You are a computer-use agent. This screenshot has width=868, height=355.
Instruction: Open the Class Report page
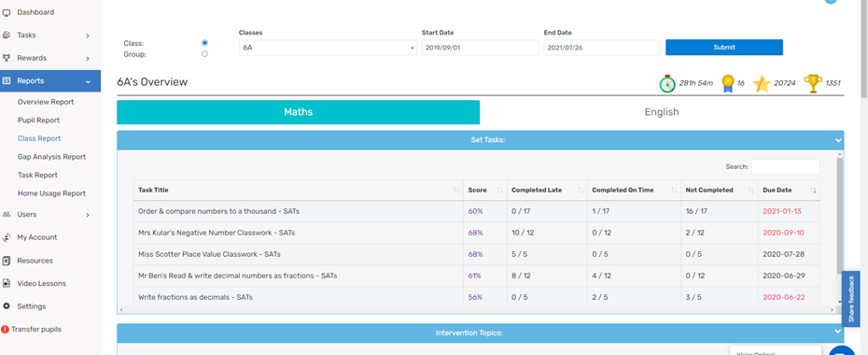pyautogui.click(x=39, y=138)
